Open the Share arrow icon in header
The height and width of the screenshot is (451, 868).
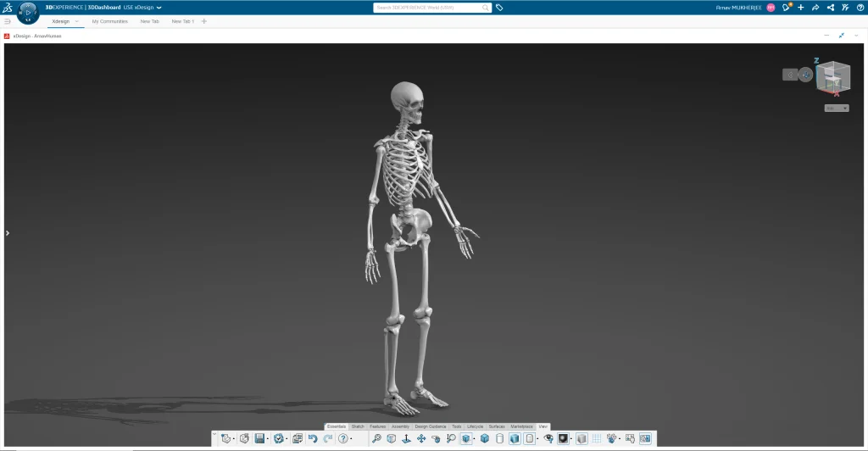pos(815,8)
